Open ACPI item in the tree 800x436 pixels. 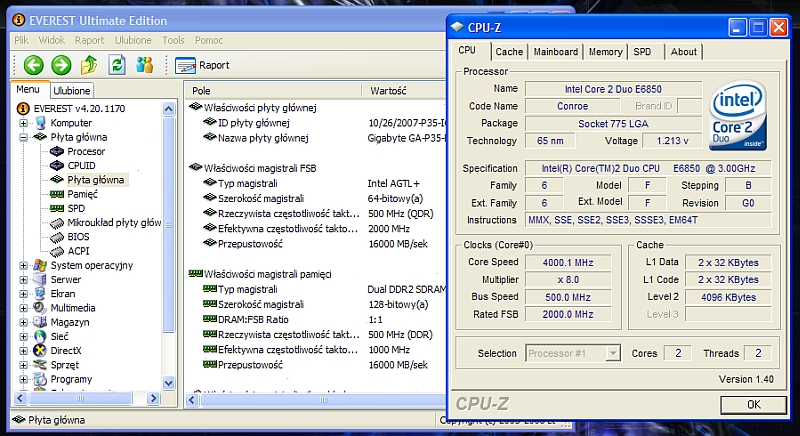(x=78, y=251)
